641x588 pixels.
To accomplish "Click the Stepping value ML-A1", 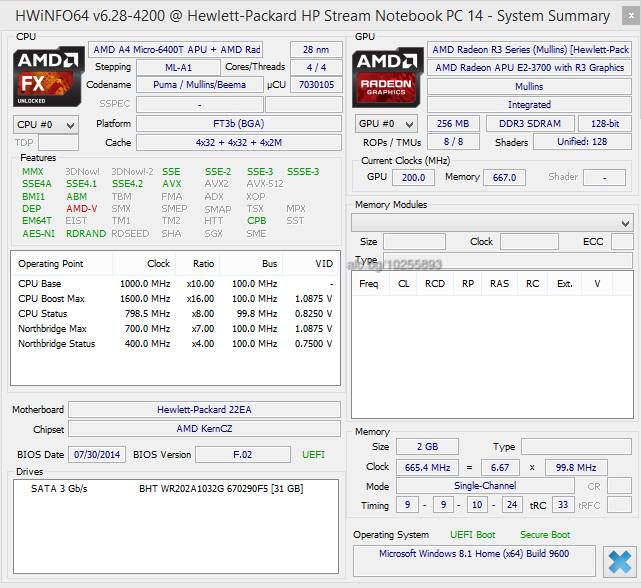I will (178, 67).
